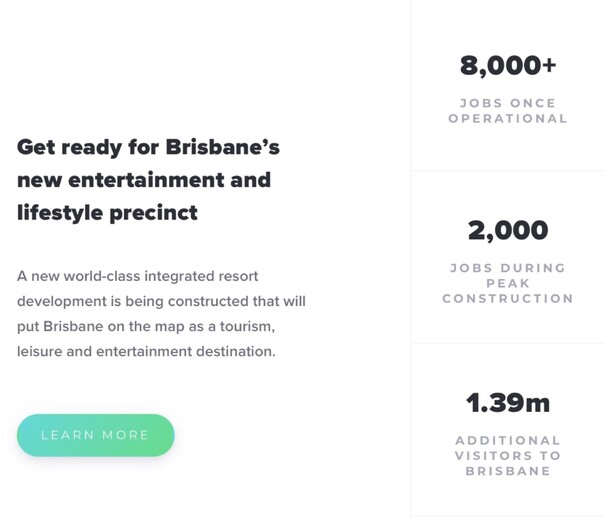The image size is (605, 520).
Task: Click the paragraph line starting "A new world-class"
Action: [x=144, y=275]
